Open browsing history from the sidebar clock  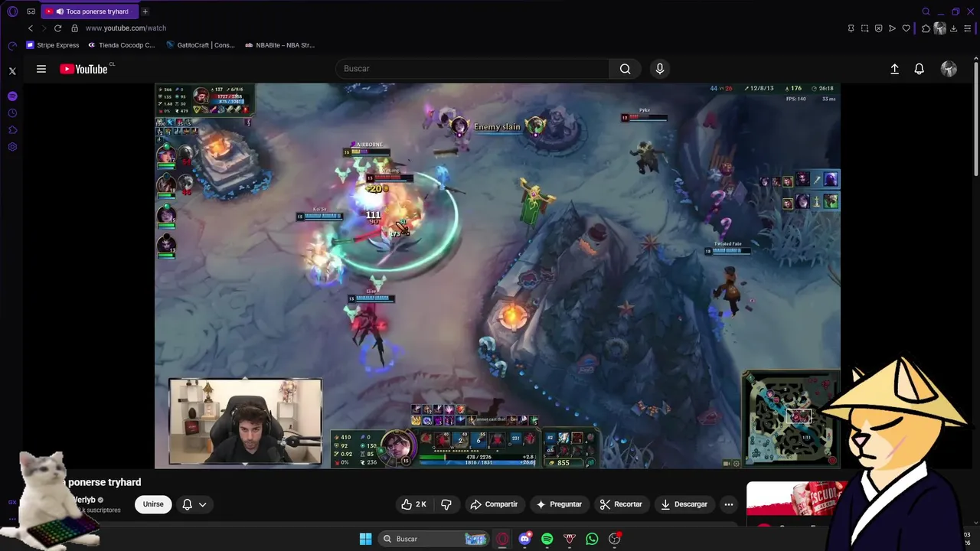point(12,113)
